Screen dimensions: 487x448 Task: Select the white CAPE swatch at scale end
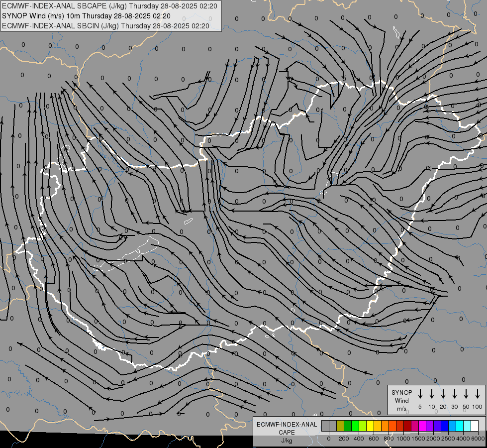tap(475, 426)
